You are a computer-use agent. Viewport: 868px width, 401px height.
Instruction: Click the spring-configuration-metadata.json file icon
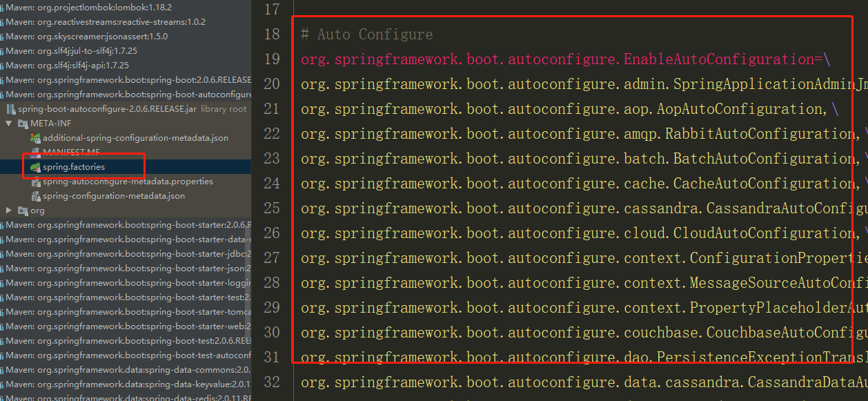(x=35, y=196)
